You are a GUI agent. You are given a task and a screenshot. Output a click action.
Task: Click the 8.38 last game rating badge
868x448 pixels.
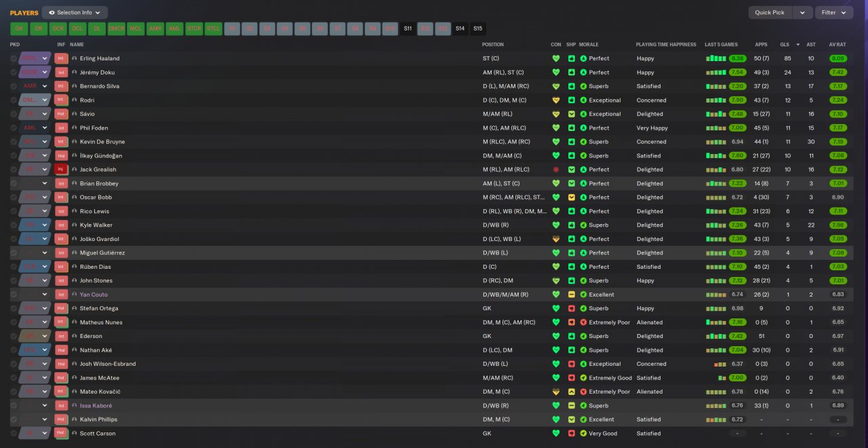(738, 58)
